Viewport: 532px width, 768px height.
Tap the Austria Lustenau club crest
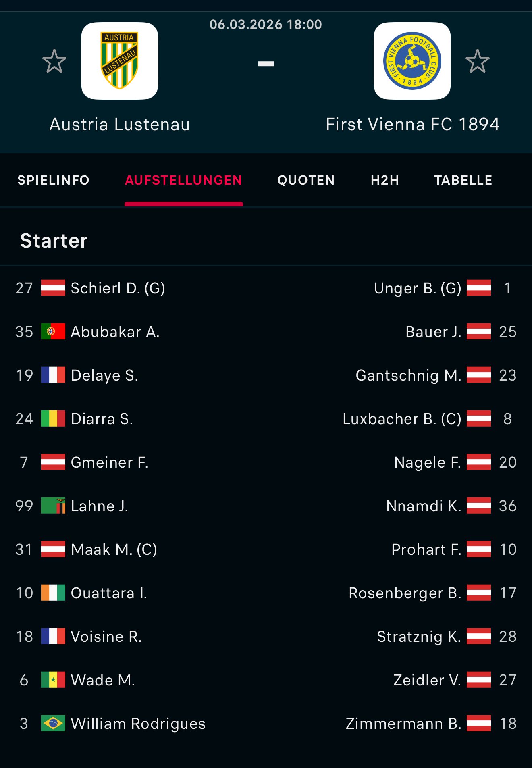coord(120,61)
